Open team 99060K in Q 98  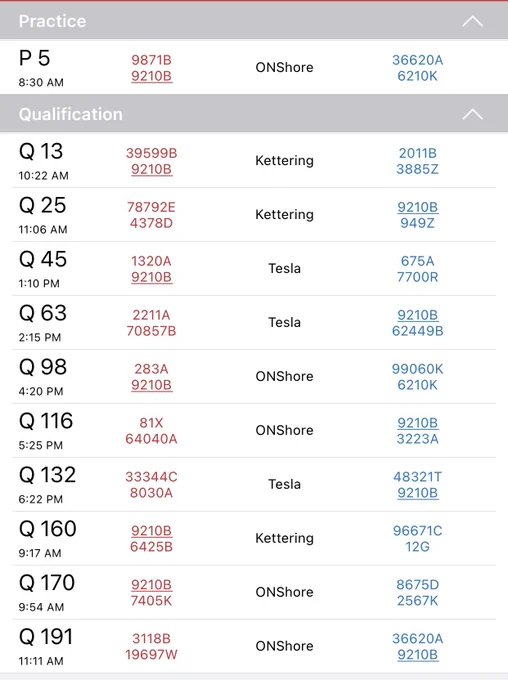pos(417,369)
